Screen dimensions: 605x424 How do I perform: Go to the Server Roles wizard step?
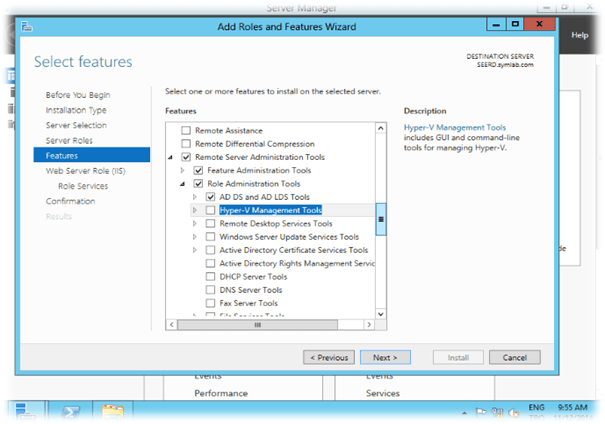(70, 140)
